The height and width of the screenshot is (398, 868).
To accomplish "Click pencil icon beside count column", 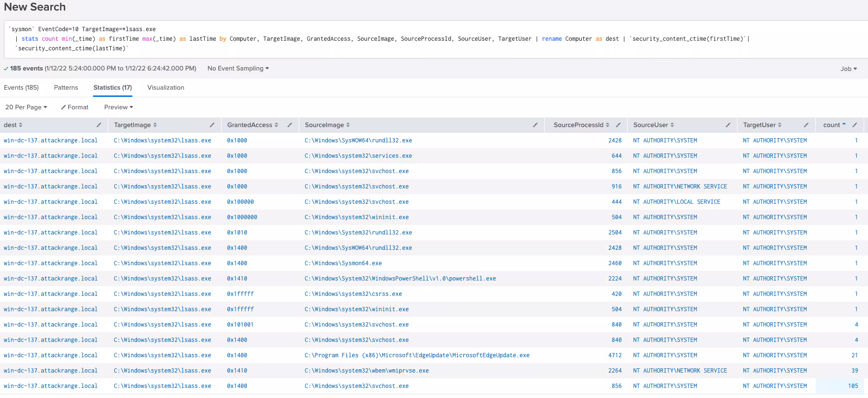I will pos(855,125).
